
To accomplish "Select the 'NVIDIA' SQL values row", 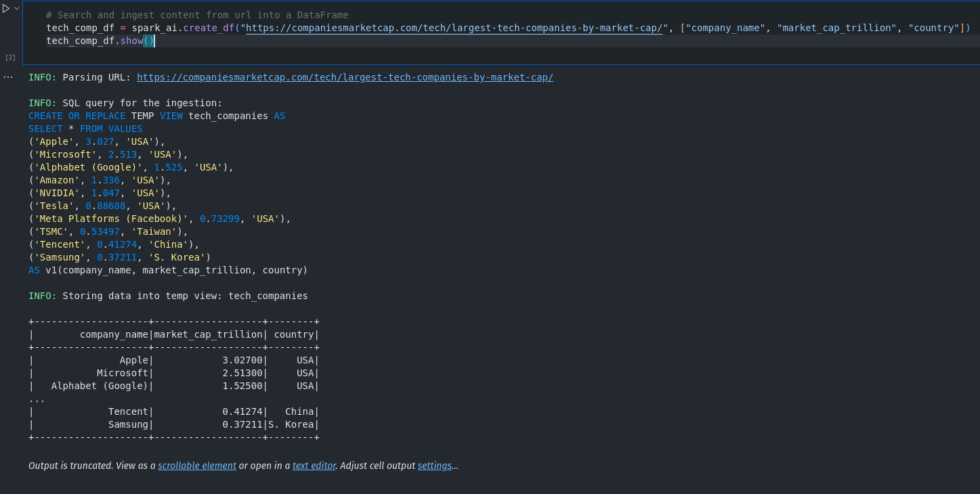I will tap(100, 193).
